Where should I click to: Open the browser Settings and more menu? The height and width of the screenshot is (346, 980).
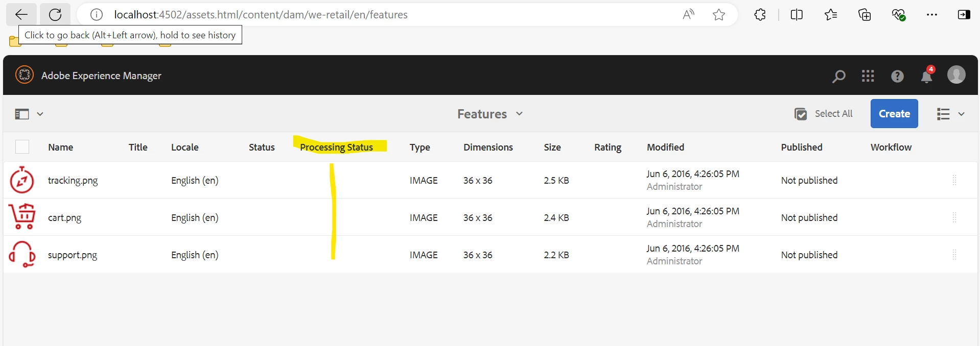pyautogui.click(x=931, y=15)
